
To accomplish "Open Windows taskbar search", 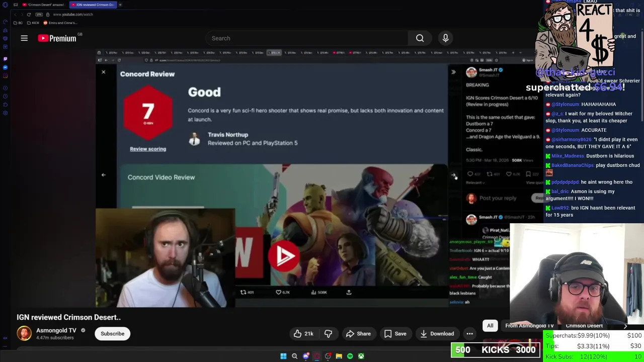I will pos(294,356).
